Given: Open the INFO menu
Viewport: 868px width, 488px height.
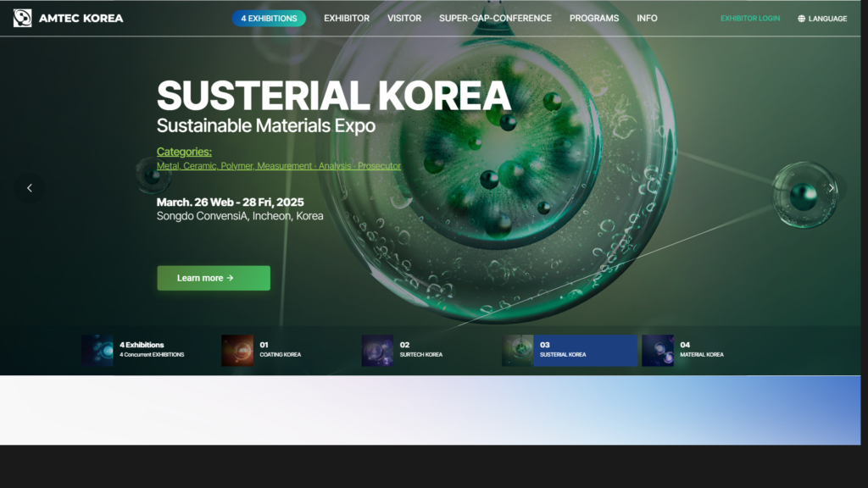Looking at the screenshot, I should pyautogui.click(x=647, y=19).
